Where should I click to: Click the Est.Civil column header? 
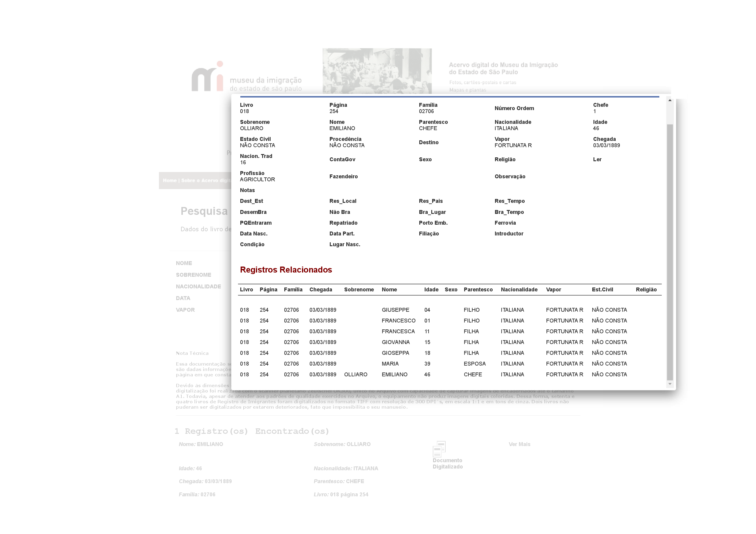coord(602,289)
